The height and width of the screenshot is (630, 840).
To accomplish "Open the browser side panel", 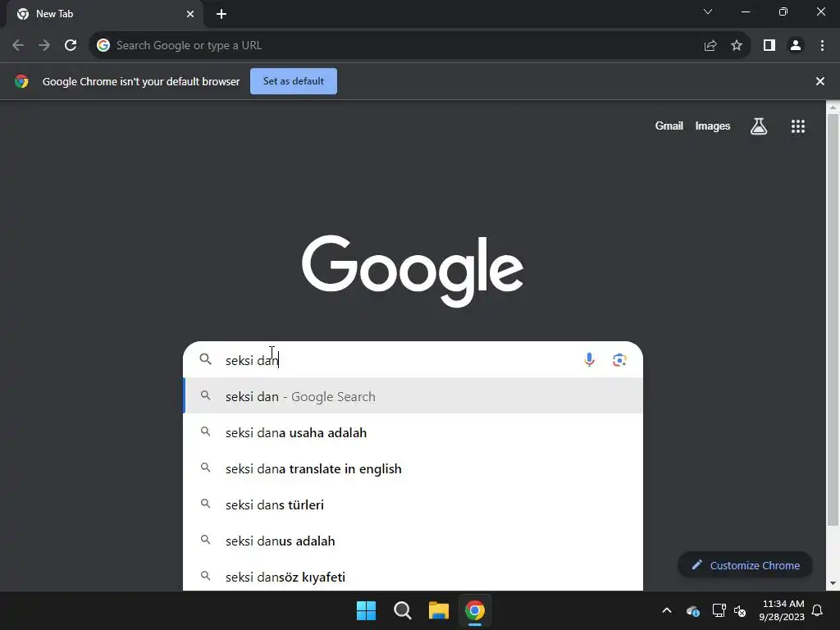I will coord(769,46).
